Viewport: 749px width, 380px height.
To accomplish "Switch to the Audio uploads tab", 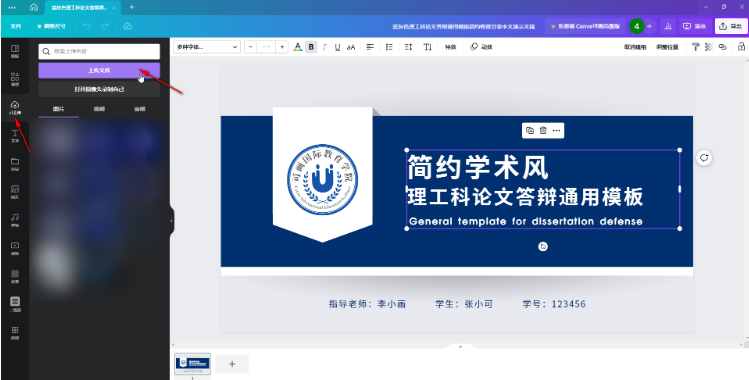I will tap(139, 109).
